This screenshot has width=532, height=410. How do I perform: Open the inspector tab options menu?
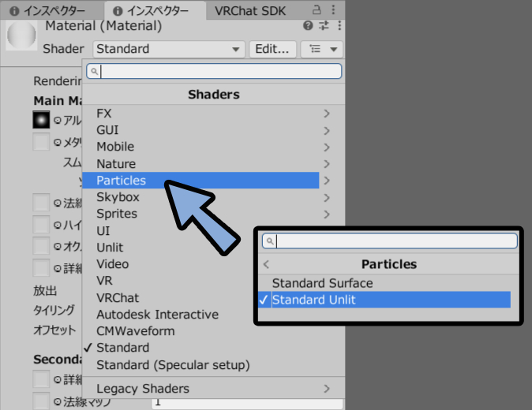pos(333,9)
